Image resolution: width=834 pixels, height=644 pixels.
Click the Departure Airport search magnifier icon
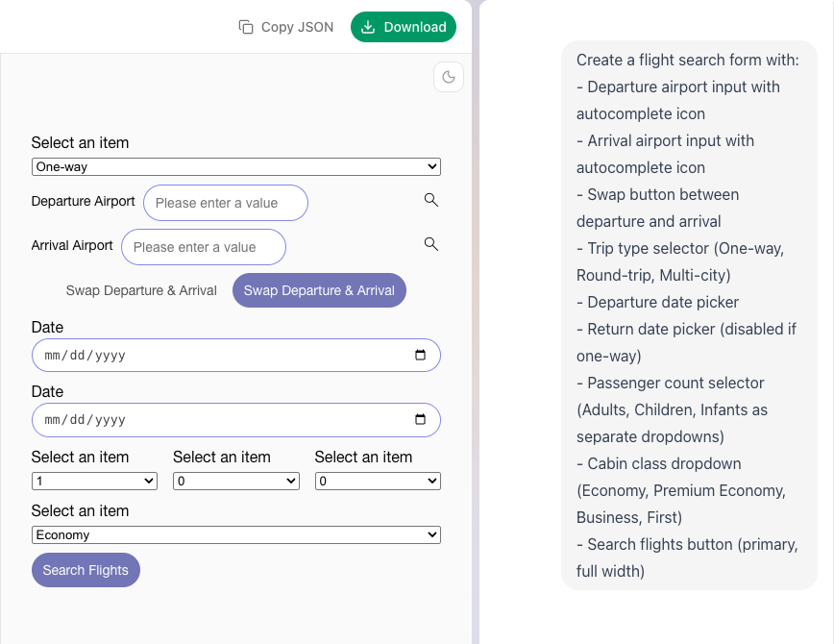[x=431, y=200]
